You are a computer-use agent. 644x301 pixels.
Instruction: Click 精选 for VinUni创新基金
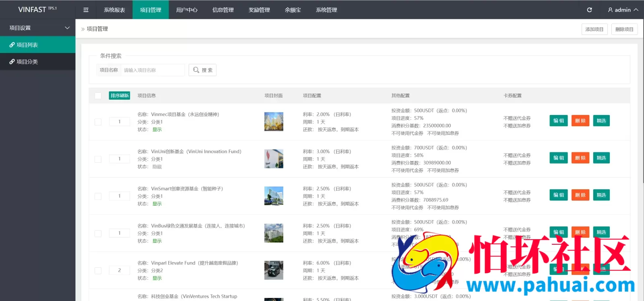(x=601, y=158)
